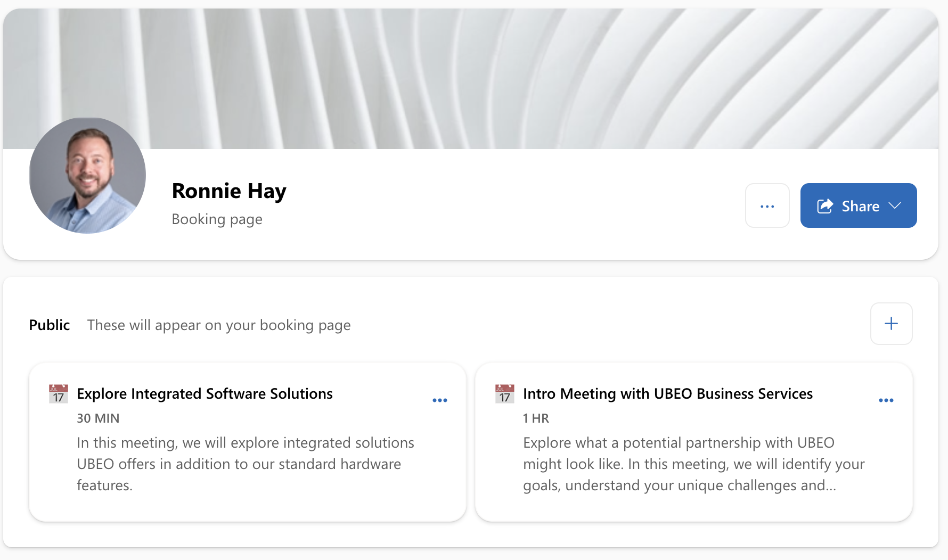
Task: Click the banner cover image
Action: click(x=471, y=79)
